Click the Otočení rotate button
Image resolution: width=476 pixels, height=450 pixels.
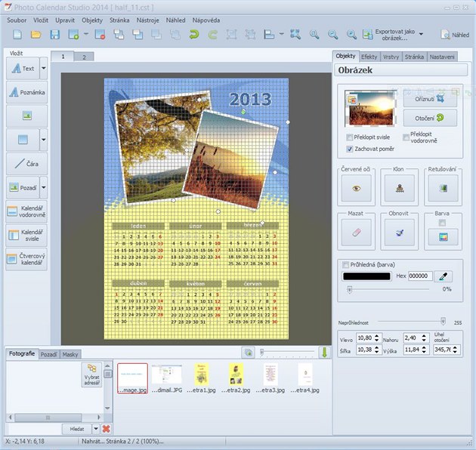[430, 118]
